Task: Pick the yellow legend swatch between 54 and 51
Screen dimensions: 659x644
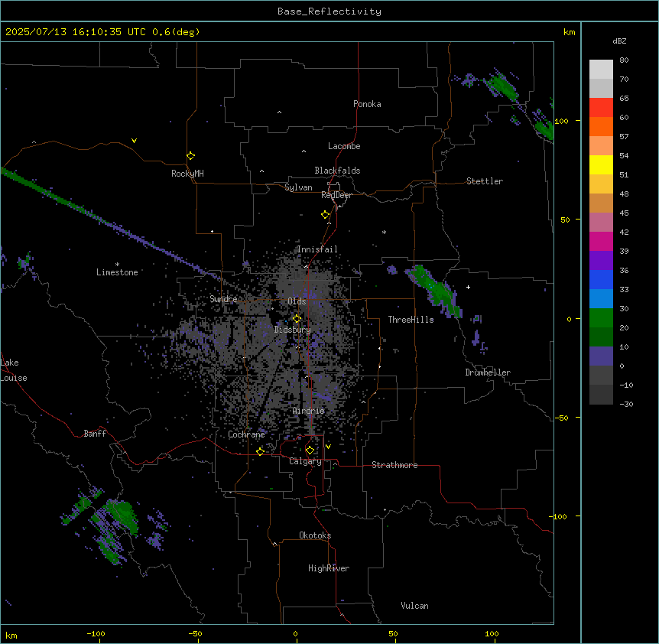Action: (601, 164)
